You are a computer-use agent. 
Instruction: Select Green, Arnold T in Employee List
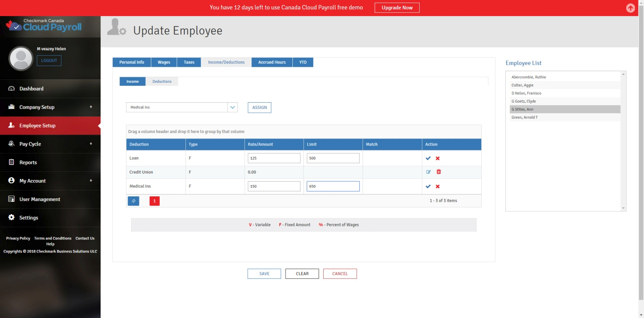[x=524, y=117]
